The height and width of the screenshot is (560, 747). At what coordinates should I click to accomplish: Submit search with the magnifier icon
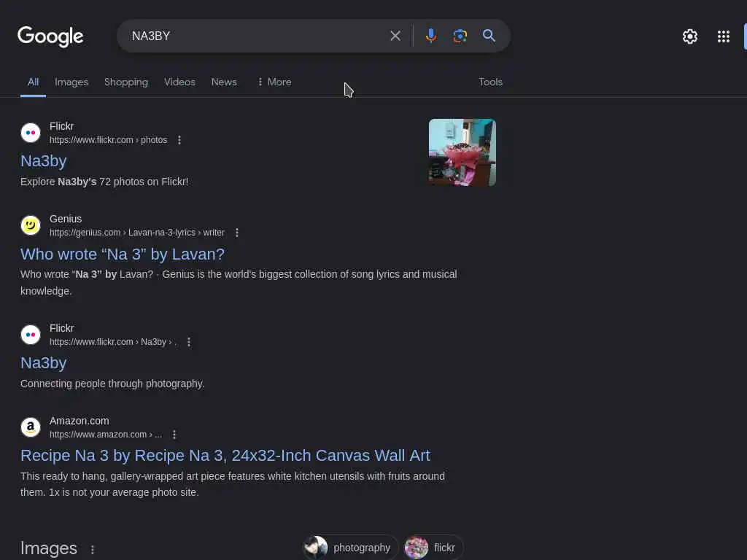pos(489,35)
